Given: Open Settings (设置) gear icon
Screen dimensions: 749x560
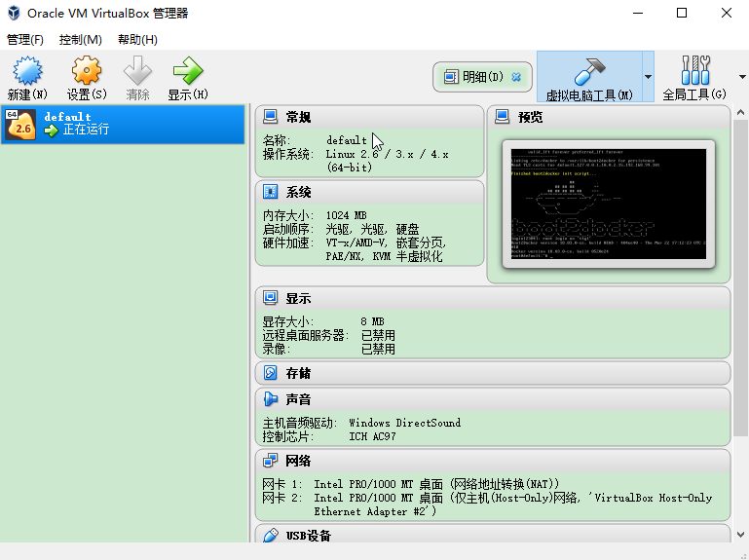Looking at the screenshot, I should coord(87,71).
